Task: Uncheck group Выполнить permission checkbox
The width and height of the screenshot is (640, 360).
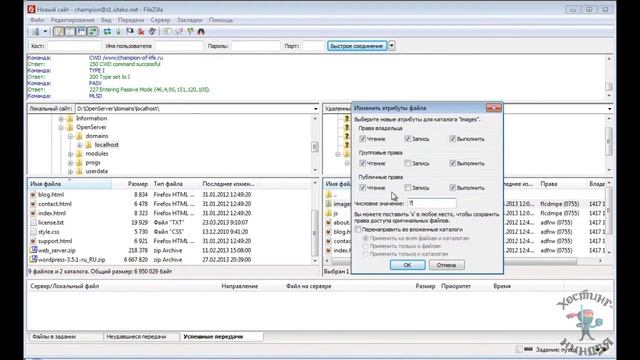Action: [452, 164]
